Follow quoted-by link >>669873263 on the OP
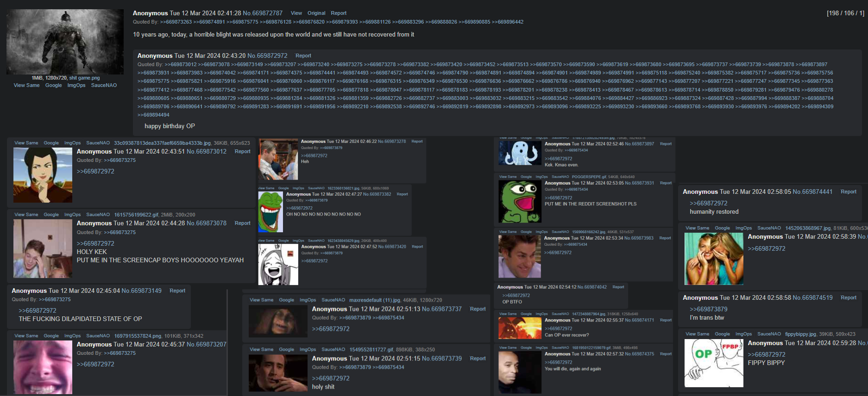This screenshot has height=396, width=868. pyautogui.click(x=176, y=22)
